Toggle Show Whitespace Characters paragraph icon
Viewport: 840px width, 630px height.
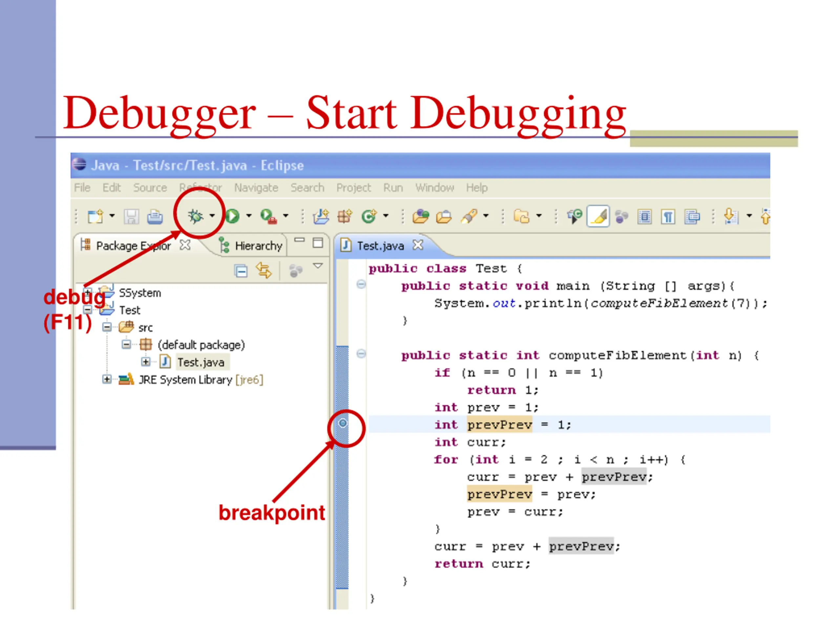668,217
